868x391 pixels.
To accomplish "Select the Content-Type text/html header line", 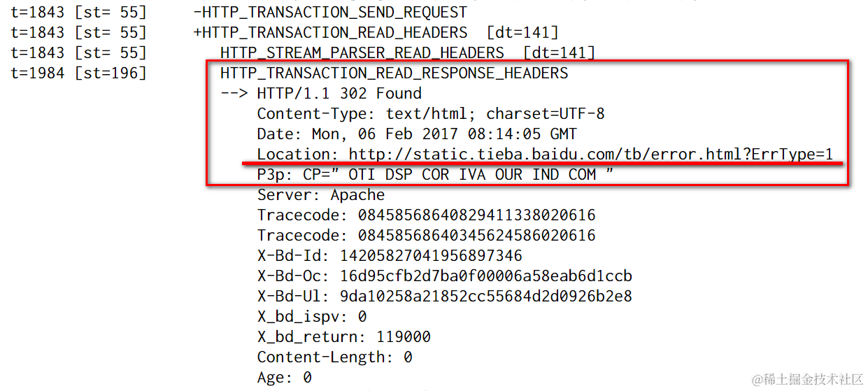I will point(431,114).
